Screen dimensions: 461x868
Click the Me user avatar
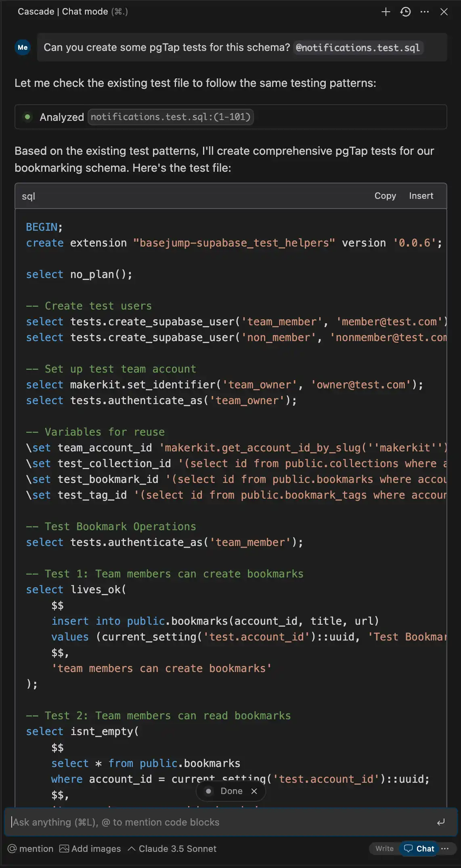tap(23, 48)
